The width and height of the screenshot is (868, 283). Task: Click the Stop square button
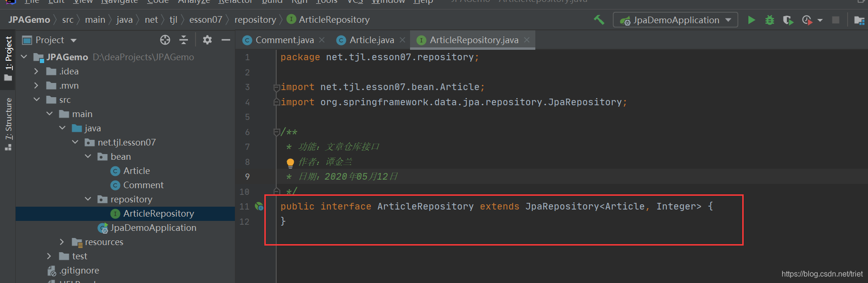point(836,20)
